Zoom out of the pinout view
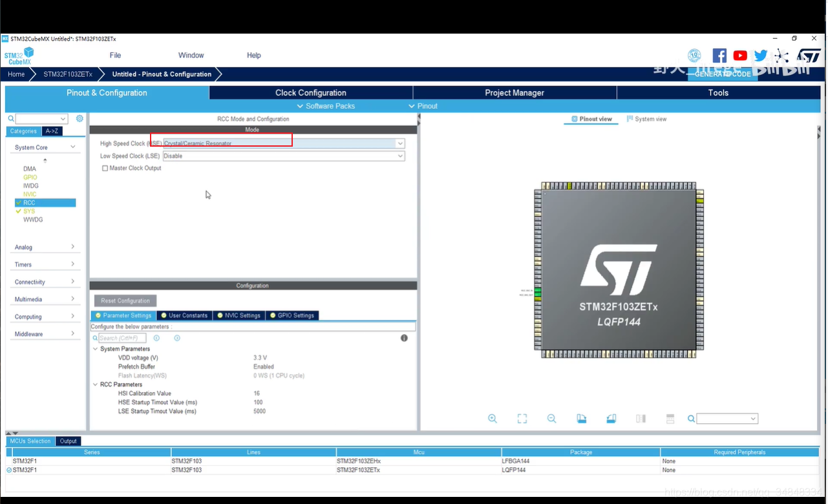 click(x=551, y=419)
